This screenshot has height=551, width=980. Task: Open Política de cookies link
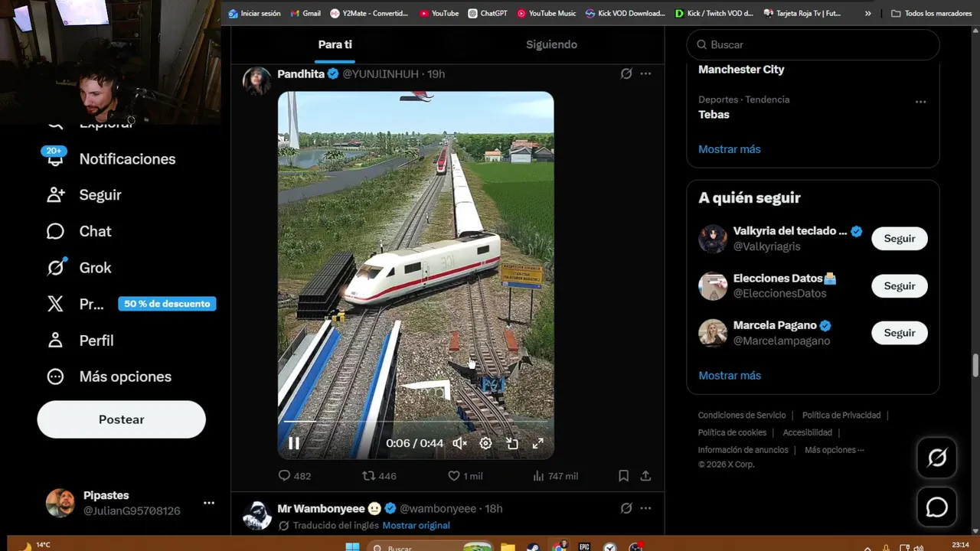pyautogui.click(x=732, y=432)
